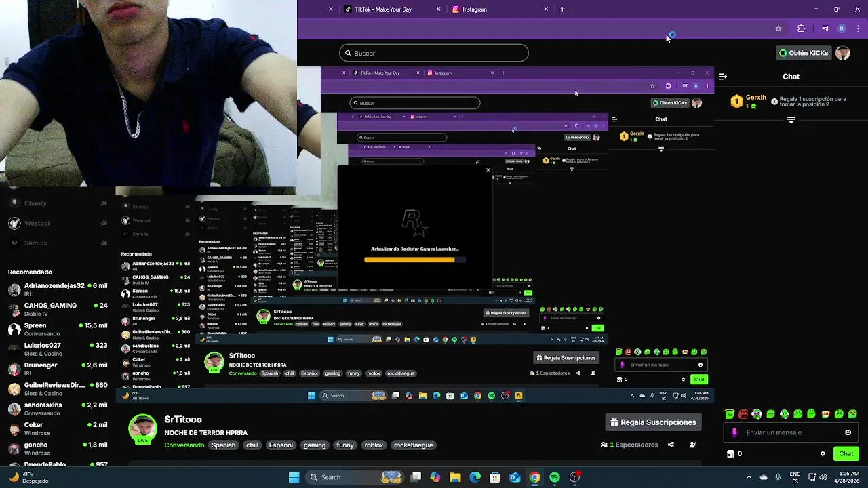
Task: Open Spreen channel in outermost sidebar
Action: [58, 330]
